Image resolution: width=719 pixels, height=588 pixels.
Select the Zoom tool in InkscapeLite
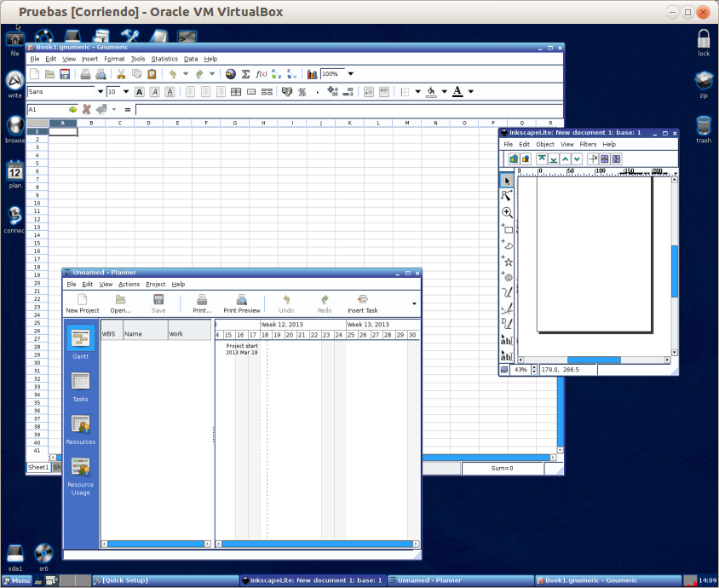point(507,212)
